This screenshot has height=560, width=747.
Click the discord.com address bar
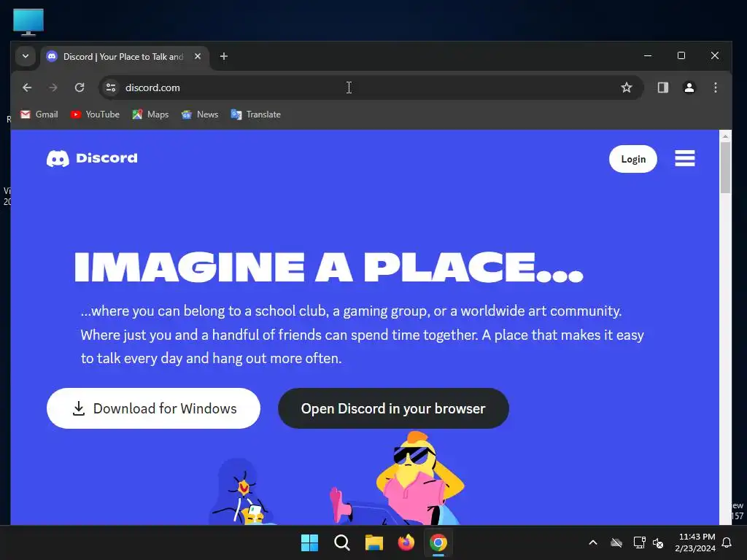pos(371,87)
